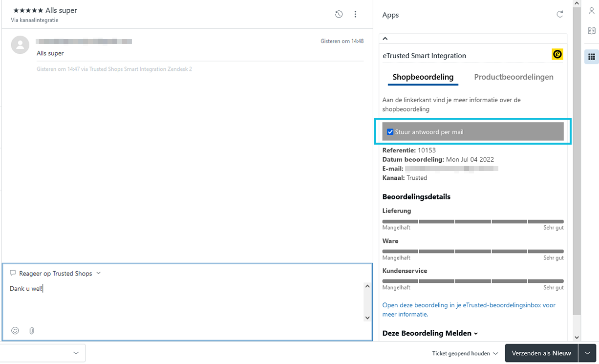
Task: Attach a file with paperclip icon
Action: coord(32,331)
